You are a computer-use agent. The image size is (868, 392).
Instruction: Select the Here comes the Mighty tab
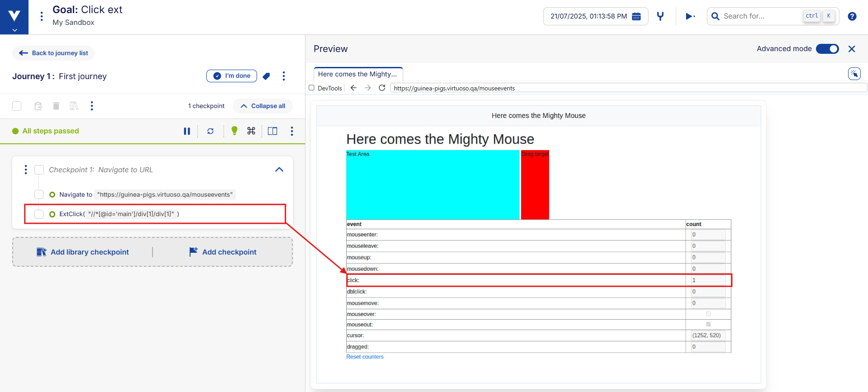click(x=358, y=74)
